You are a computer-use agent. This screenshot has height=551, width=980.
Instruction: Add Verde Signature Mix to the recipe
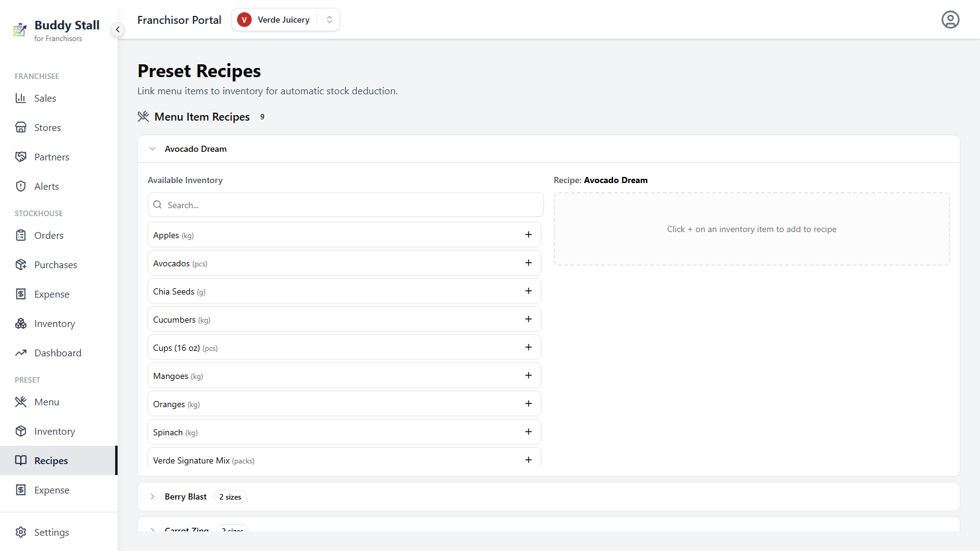tap(529, 460)
